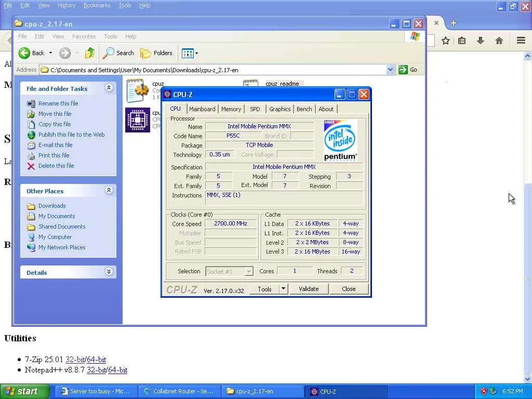Click Copy this file icon
This screenshot has width=532, height=399.
point(31,125)
